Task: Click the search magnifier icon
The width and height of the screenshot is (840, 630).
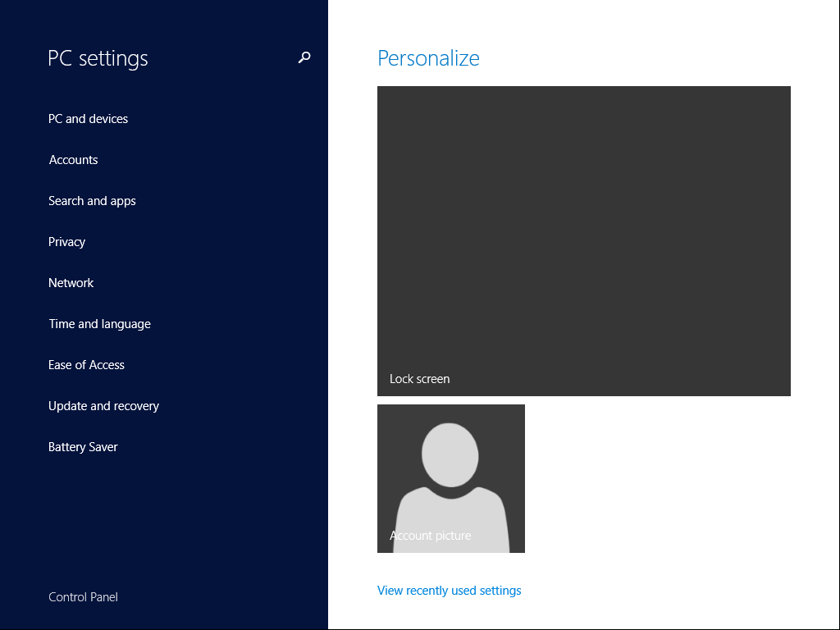Action: pos(304,57)
